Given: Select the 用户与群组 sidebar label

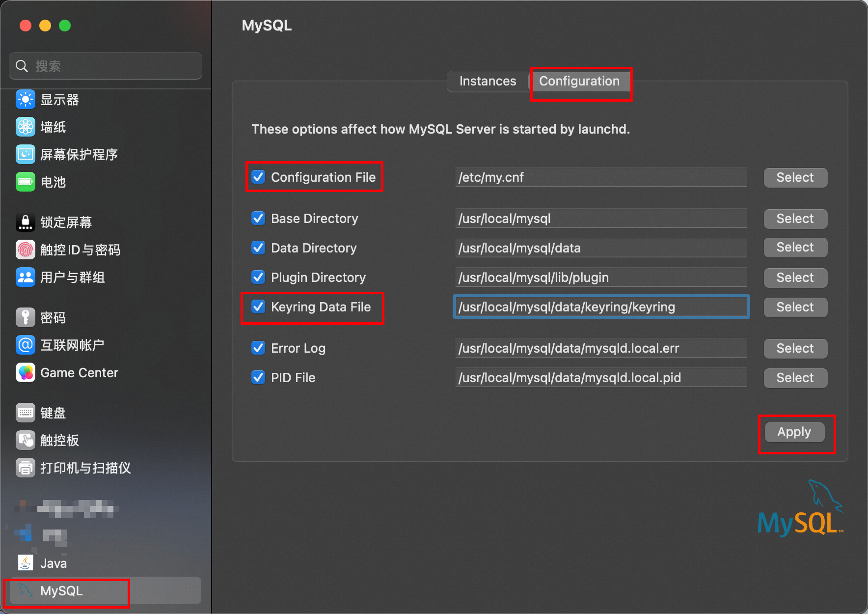Looking at the screenshot, I should (73, 278).
